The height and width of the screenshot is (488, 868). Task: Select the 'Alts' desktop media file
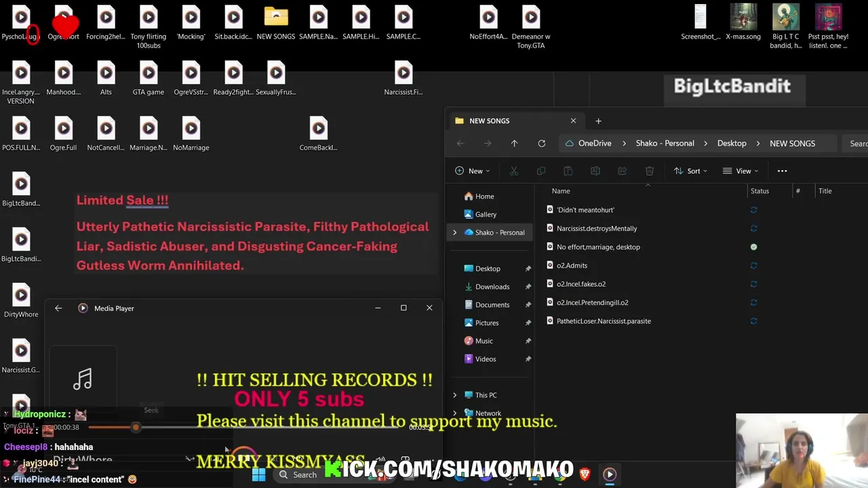106,79
